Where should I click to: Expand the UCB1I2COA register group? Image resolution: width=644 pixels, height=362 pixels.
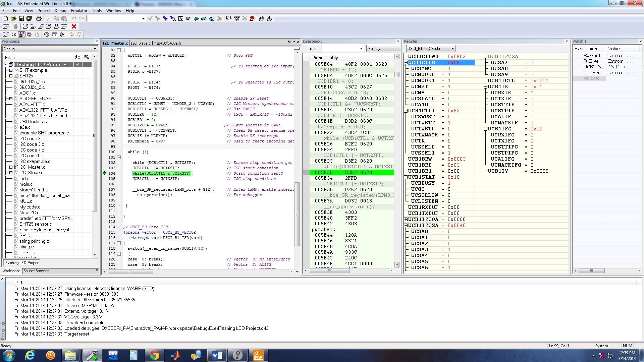point(406,220)
